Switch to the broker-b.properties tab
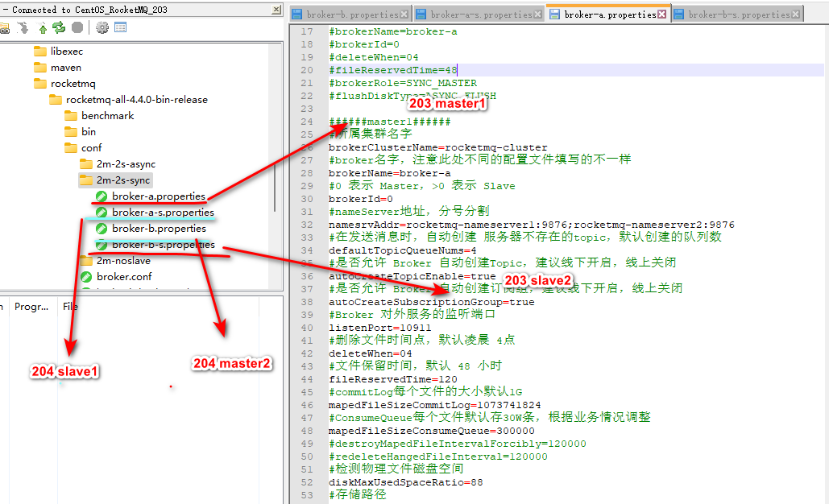829x504 pixels. click(352, 14)
